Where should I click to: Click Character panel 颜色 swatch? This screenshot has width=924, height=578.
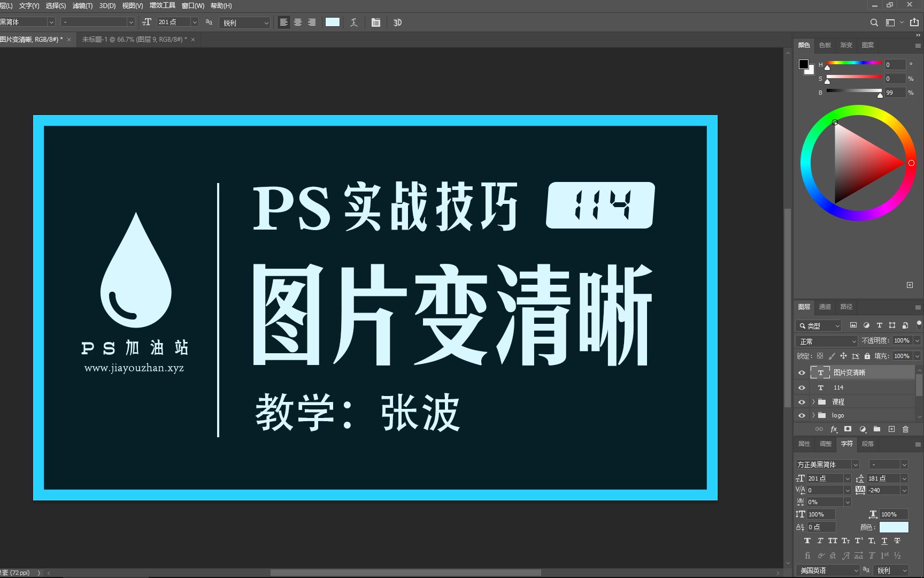(x=894, y=527)
